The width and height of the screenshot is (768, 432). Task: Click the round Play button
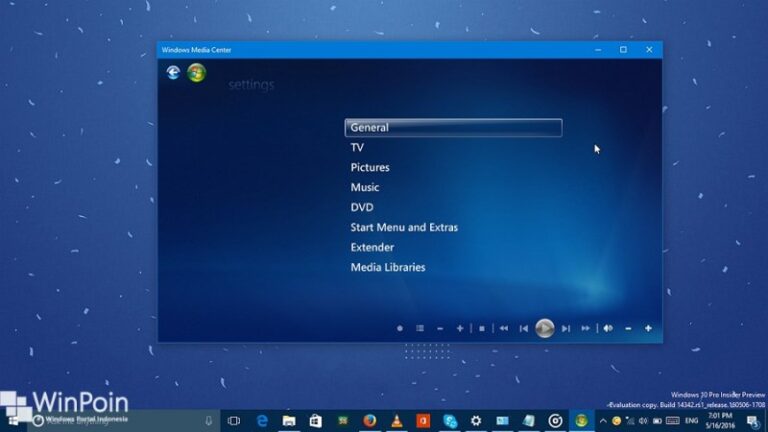[x=545, y=328]
